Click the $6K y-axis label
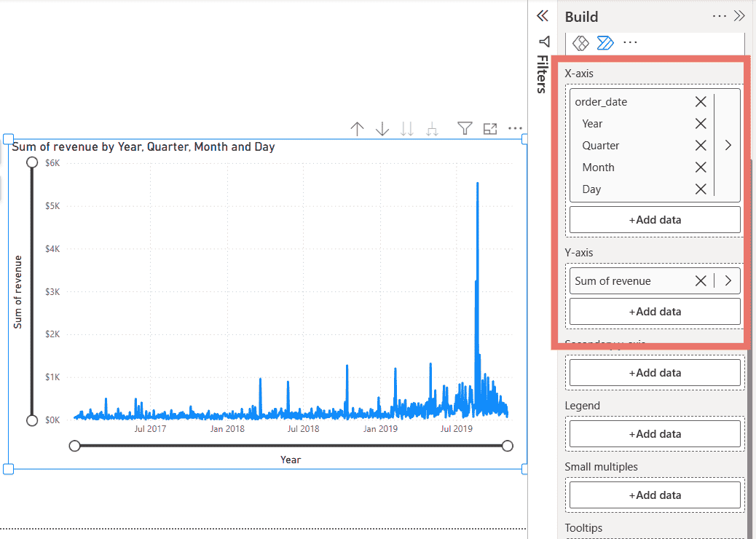 52,163
